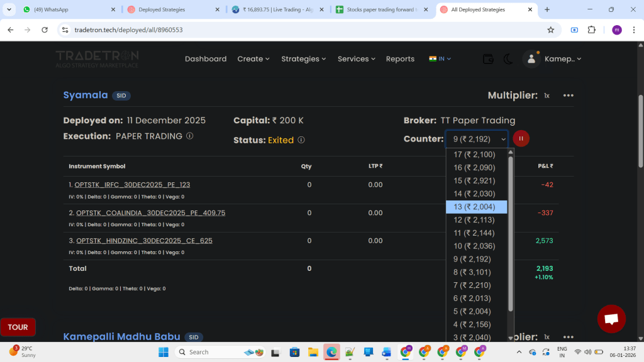Open the IN country selector dropdown
This screenshot has width=644, height=362.
pyautogui.click(x=440, y=59)
